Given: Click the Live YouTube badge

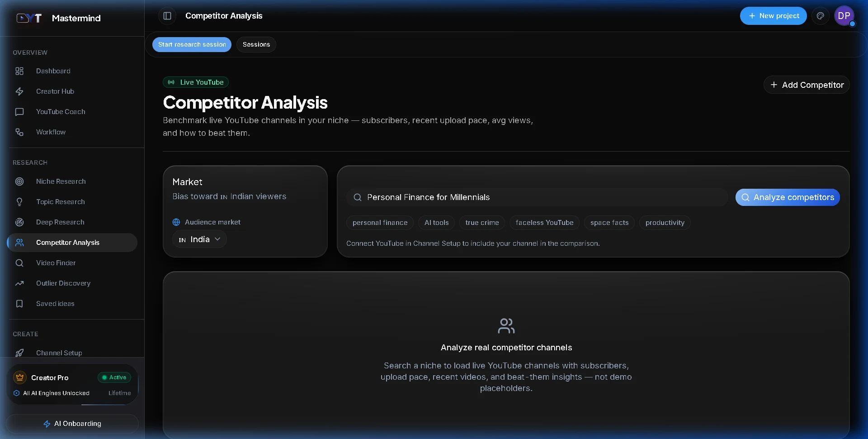Looking at the screenshot, I should [196, 82].
